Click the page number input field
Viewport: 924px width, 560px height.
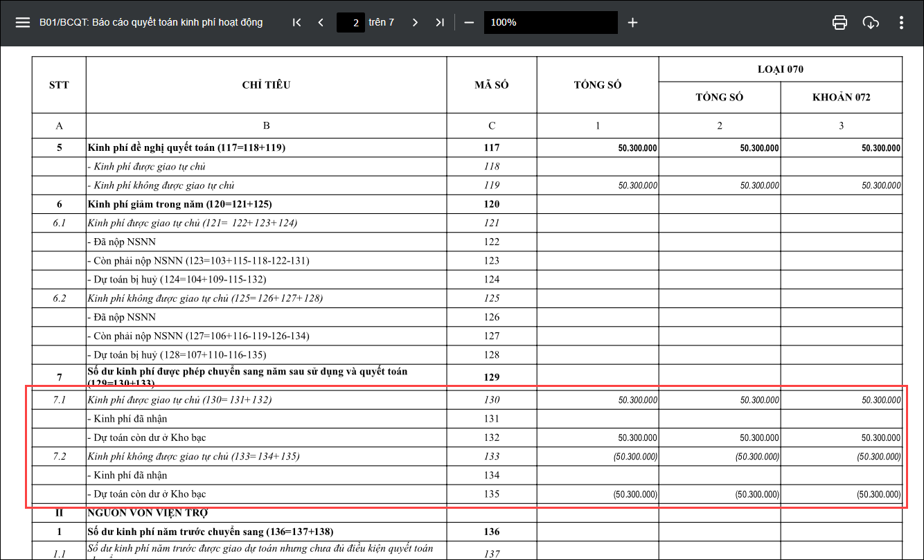[x=351, y=22]
